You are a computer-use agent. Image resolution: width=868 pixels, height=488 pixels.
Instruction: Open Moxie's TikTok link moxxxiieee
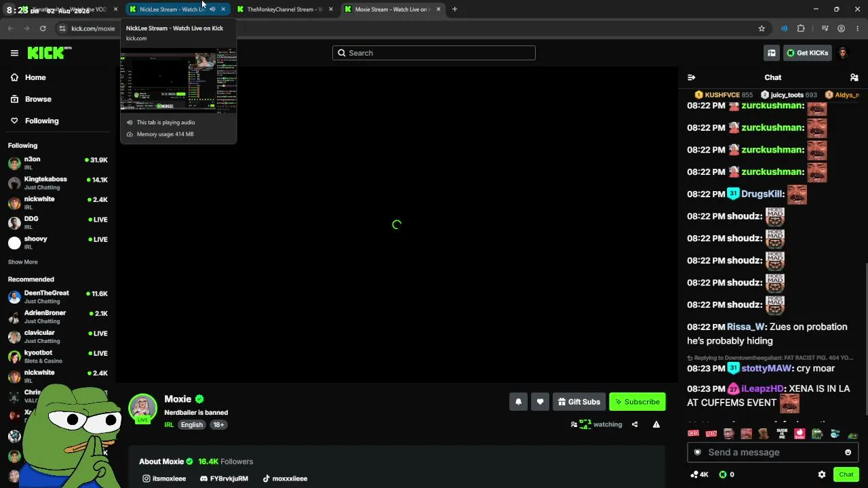click(x=285, y=479)
